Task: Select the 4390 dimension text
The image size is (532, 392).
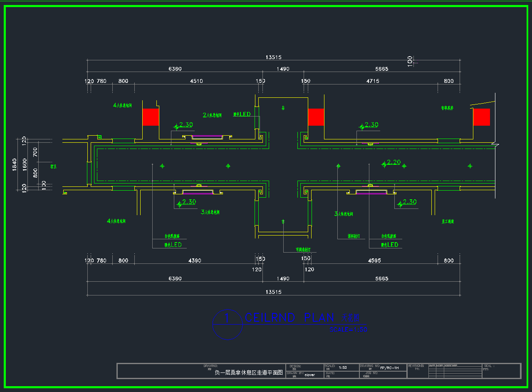Action: click(195, 261)
